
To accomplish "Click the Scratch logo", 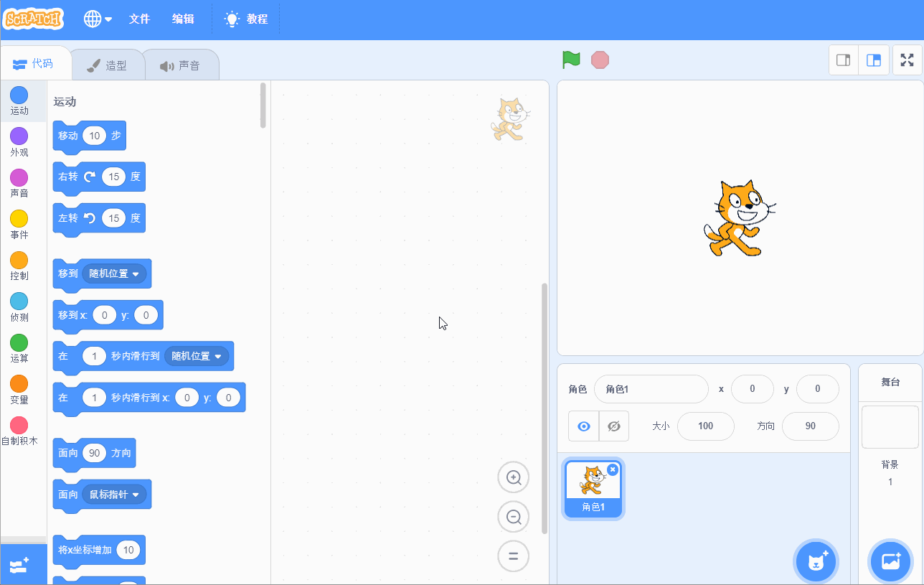I will [x=34, y=19].
